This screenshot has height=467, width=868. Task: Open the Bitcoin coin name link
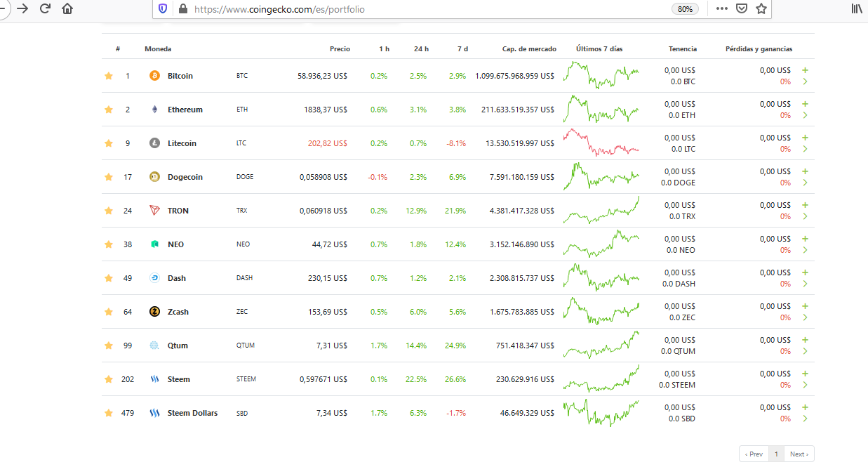180,76
